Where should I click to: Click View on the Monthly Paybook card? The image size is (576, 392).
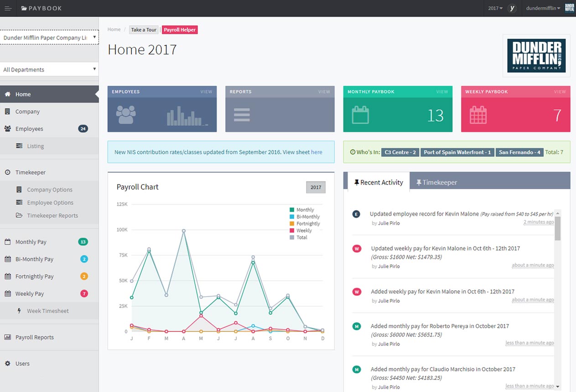click(442, 92)
